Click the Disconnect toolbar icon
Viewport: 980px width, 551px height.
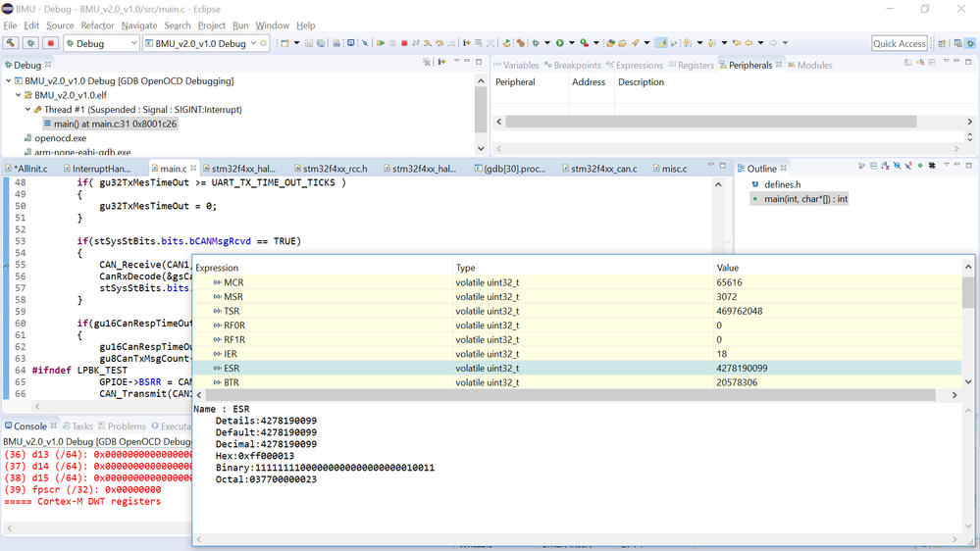pyautogui.click(x=416, y=43)
